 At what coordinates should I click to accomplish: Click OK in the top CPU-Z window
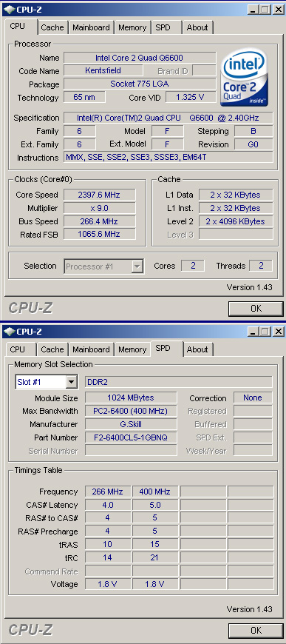click(x=256, y=309)
